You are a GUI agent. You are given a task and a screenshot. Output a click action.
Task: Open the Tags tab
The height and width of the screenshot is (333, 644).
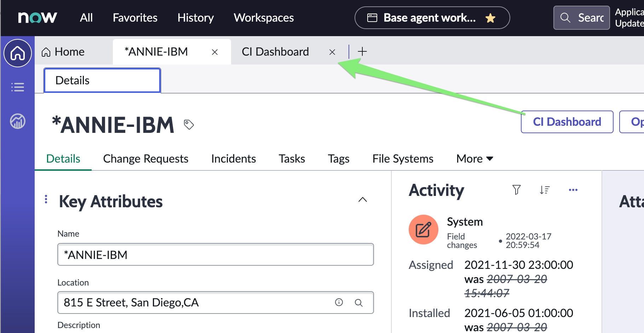(339, 159)
